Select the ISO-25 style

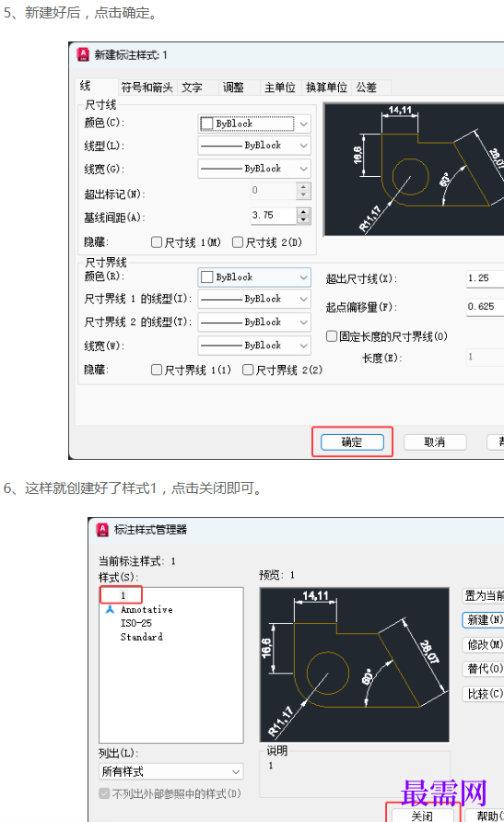[x=135, y=623]
